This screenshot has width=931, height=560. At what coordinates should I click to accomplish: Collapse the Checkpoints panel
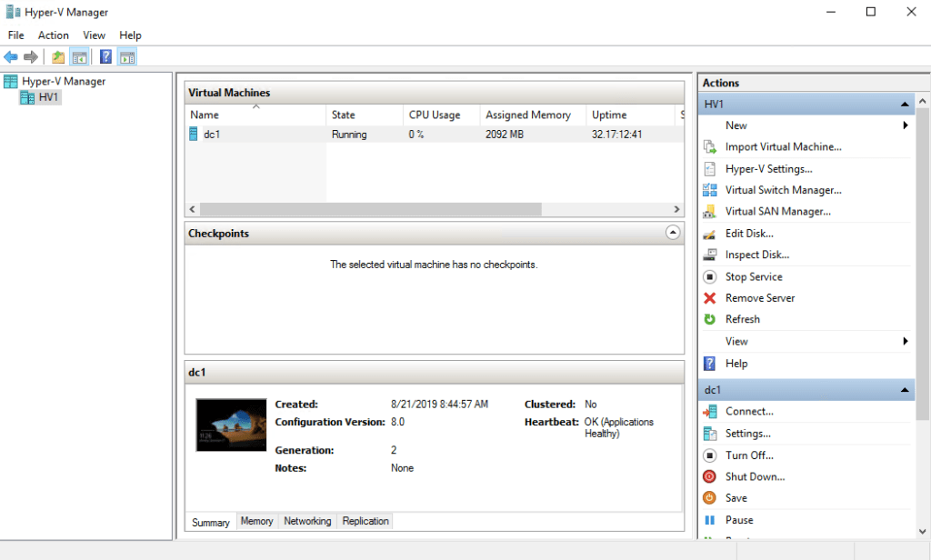click(x=673, y=233)
